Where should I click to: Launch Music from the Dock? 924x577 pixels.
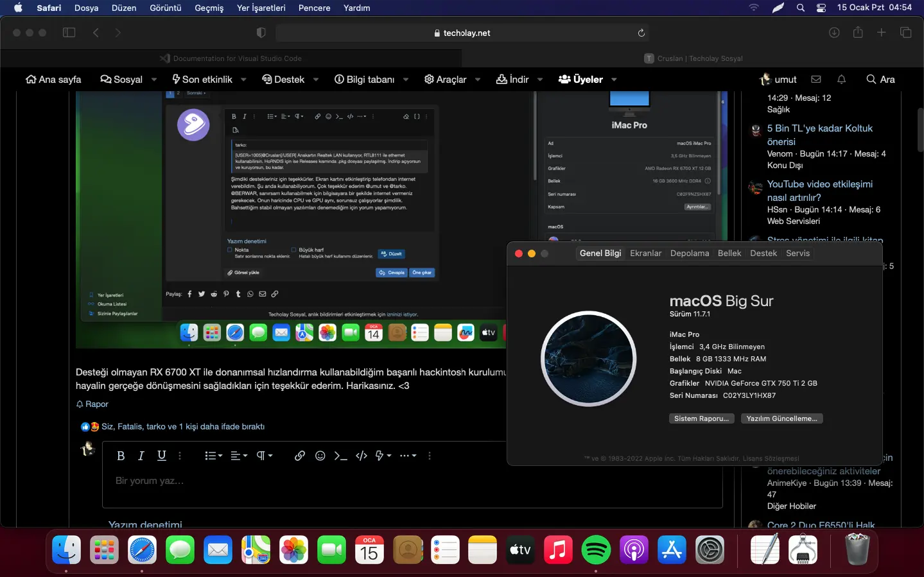pyautogui.click(x=558, y=550)
